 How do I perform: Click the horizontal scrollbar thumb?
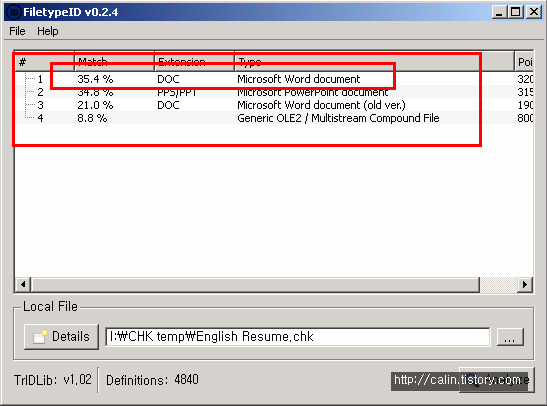click(x=255, y=284)
